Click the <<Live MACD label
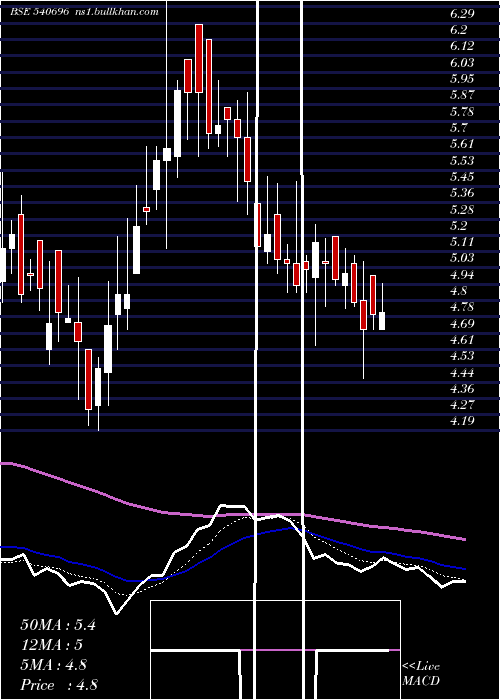Image resolution: width=500 pixels, height=700 pixels. [421, 674]
